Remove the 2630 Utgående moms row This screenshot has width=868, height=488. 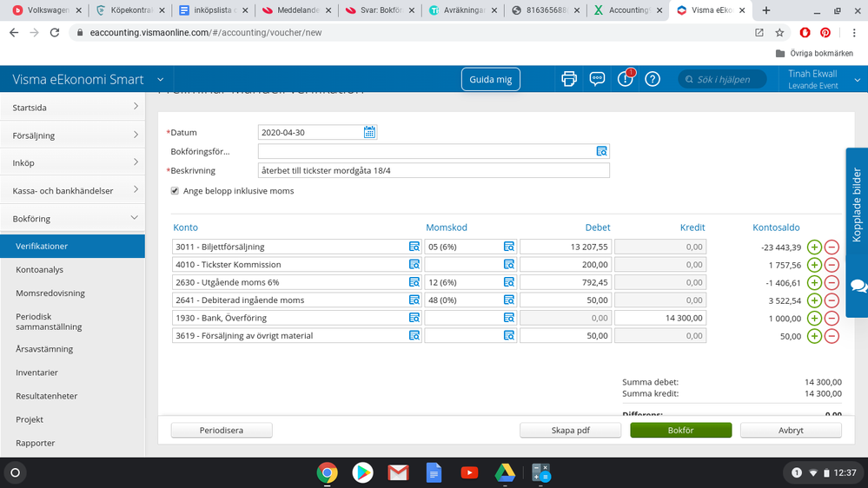832,283
